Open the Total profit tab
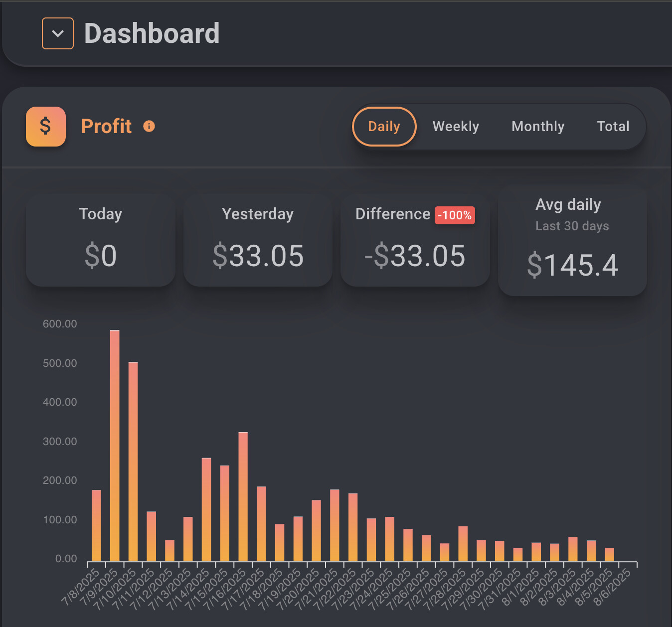This screenshot has height=627, width=672. coord(613,127)
